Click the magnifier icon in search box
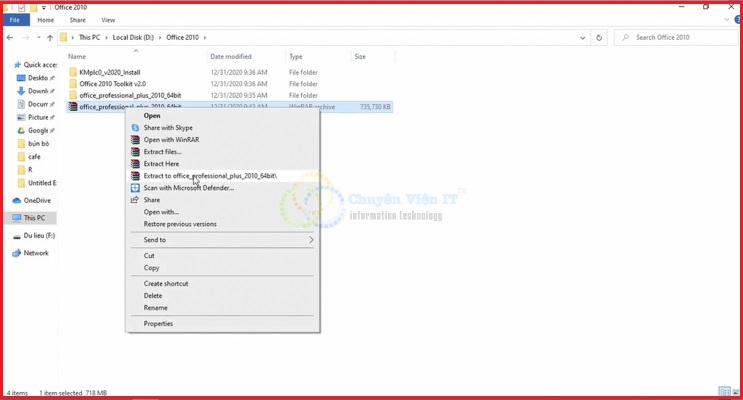This screenshot has width=743, height=400. (625, 37)
